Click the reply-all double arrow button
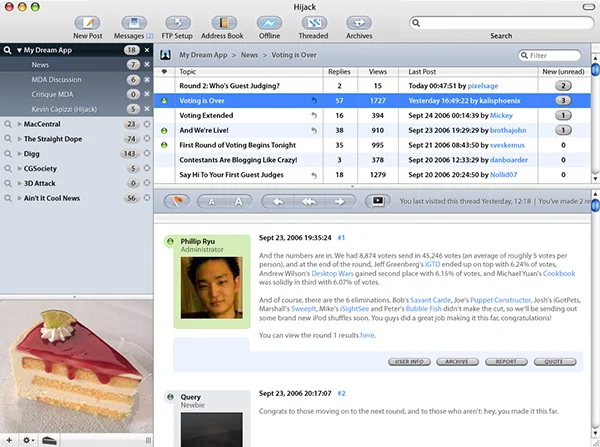 (x=309, y=201)
